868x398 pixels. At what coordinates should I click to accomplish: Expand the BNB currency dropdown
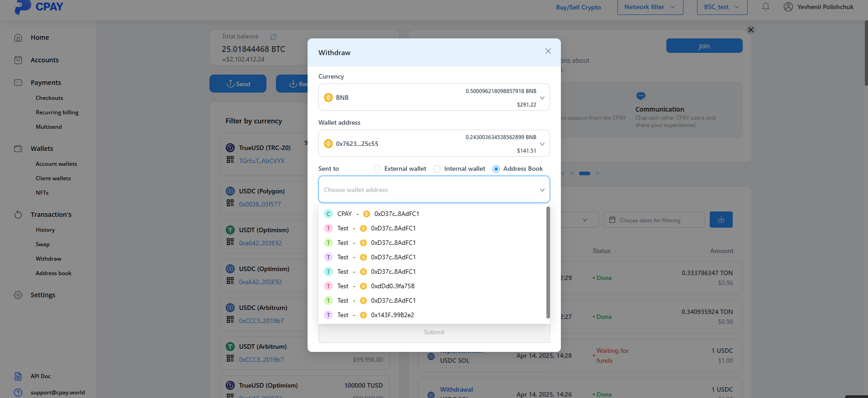pyautogui.click(x=542, y=98)
